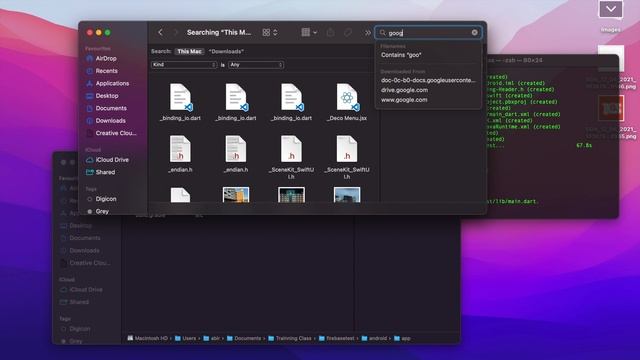The width and height of the screenshot is (640, 360).
Task: Clear the search field text
Action: coord(474,32)
